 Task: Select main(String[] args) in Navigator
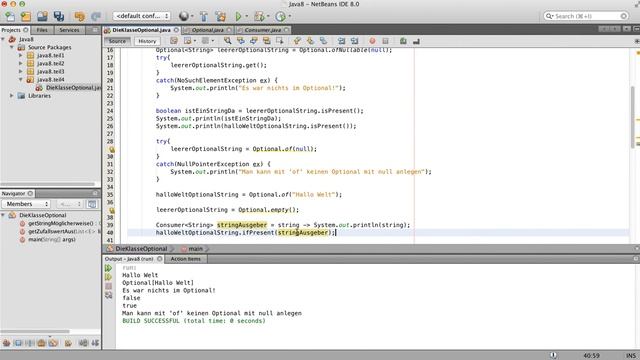[48, 240]
